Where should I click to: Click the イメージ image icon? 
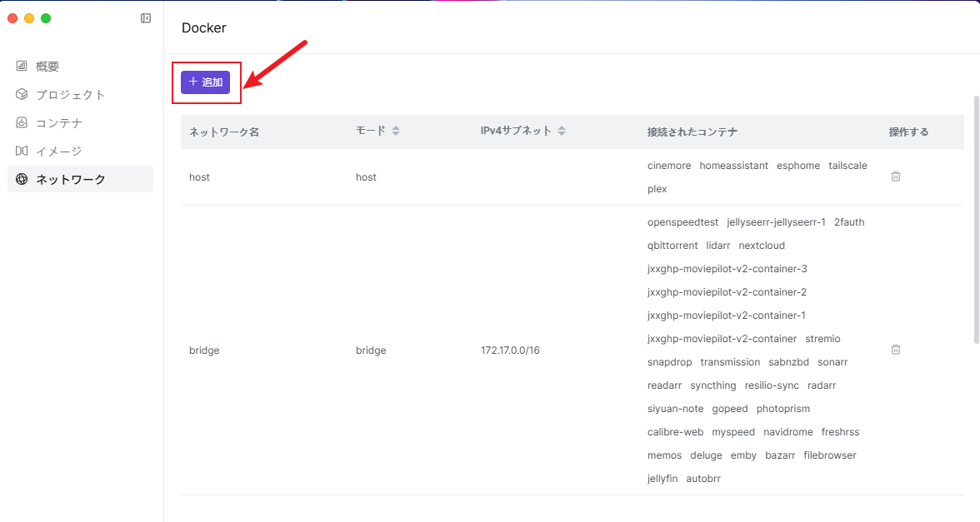tap(22, 152)
